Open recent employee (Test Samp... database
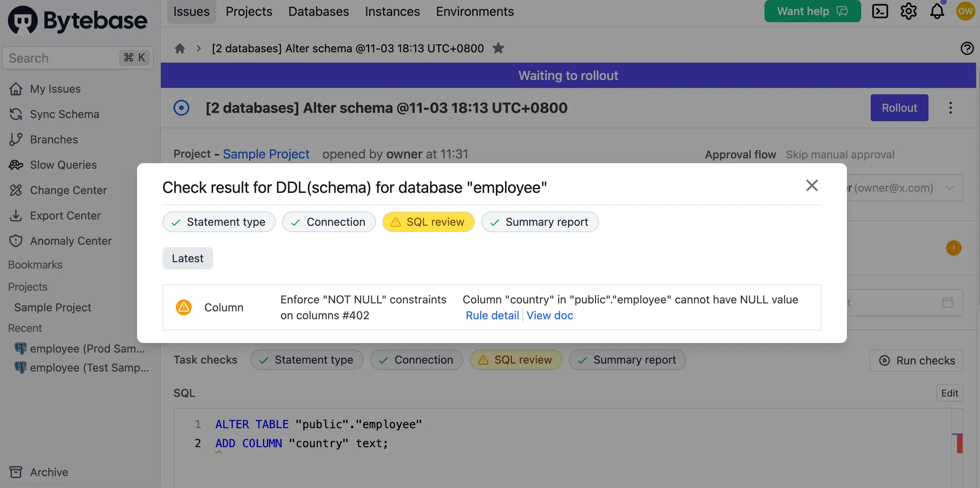This screenshot has width=980, height=488. tap(82, 368)
